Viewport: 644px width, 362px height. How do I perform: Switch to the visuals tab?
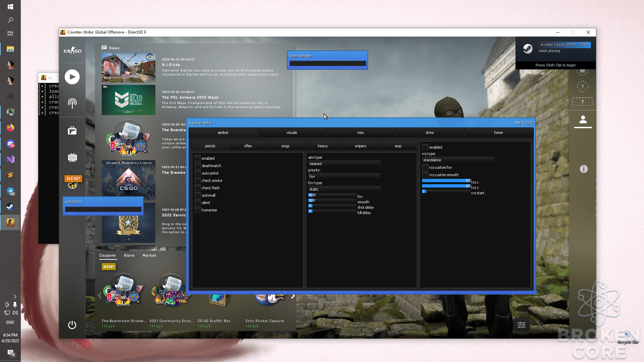click(292, 133)
